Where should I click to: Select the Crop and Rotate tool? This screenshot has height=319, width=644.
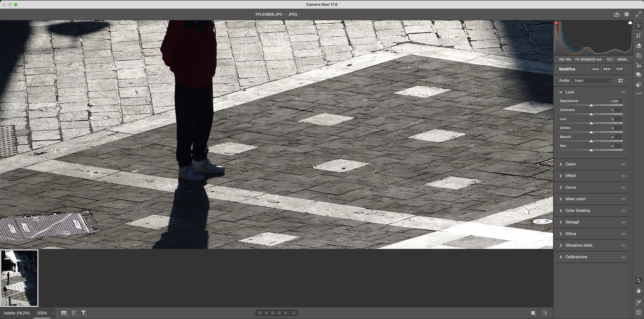tap(638, 35)
